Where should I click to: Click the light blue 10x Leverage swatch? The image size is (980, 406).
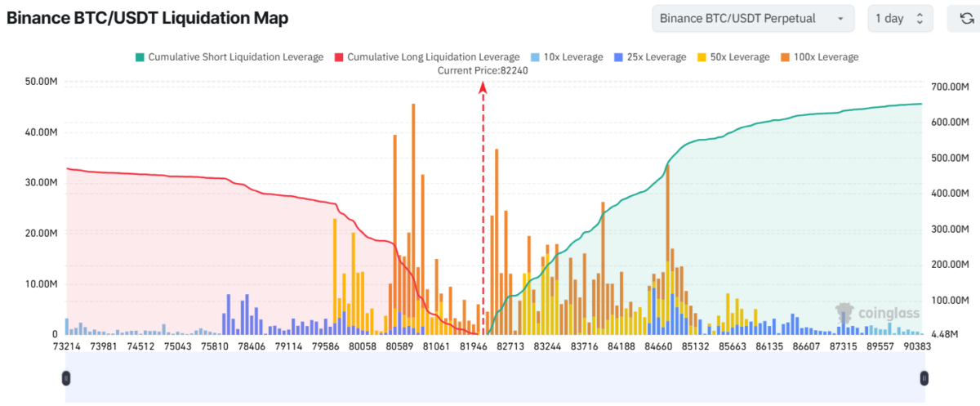[534, 57]
